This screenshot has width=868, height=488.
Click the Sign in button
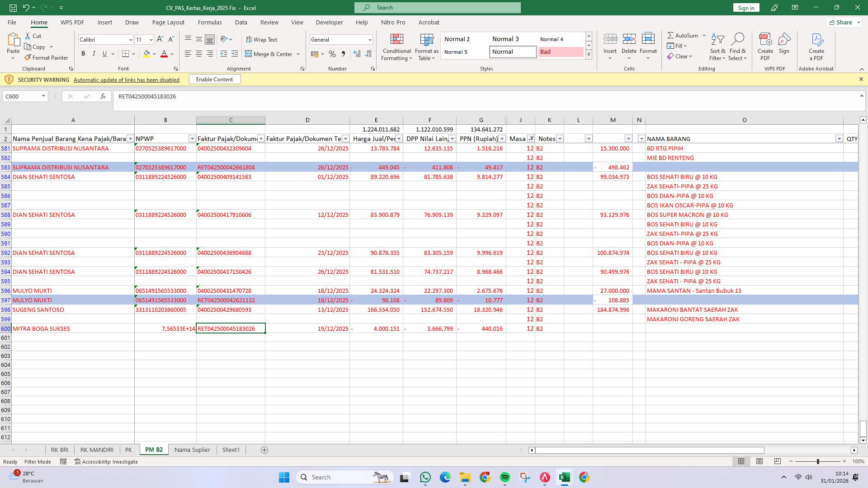745,8
